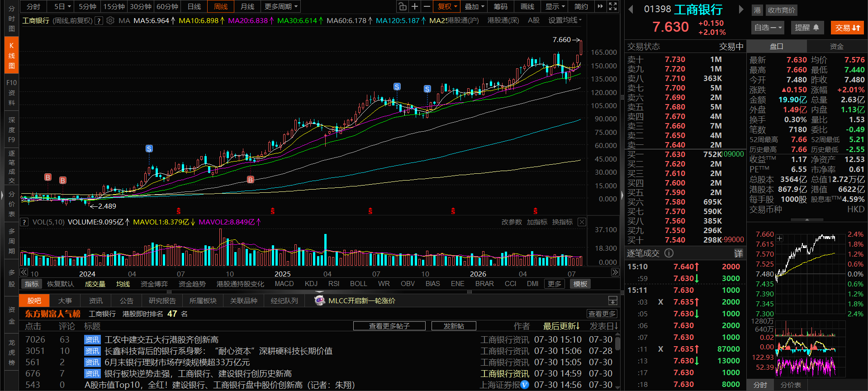The width and height of the screenshot is (868, 391).
Task: Enter fullscreen chart with the expand icon
Action: (x=613, y=6)
